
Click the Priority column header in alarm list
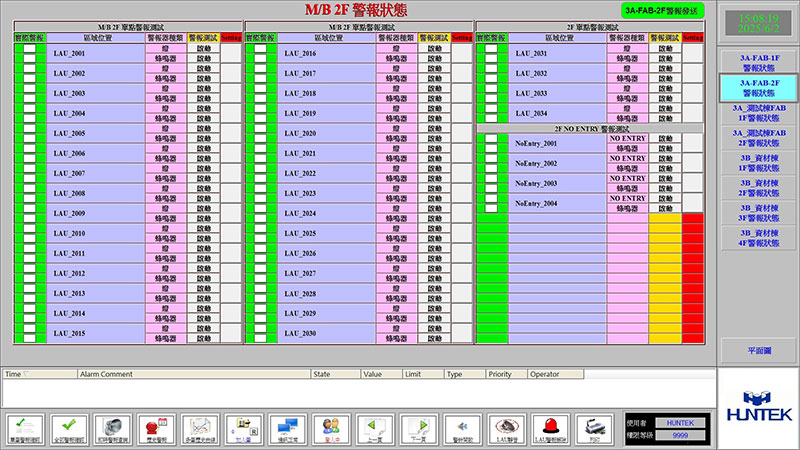(500, 373)
